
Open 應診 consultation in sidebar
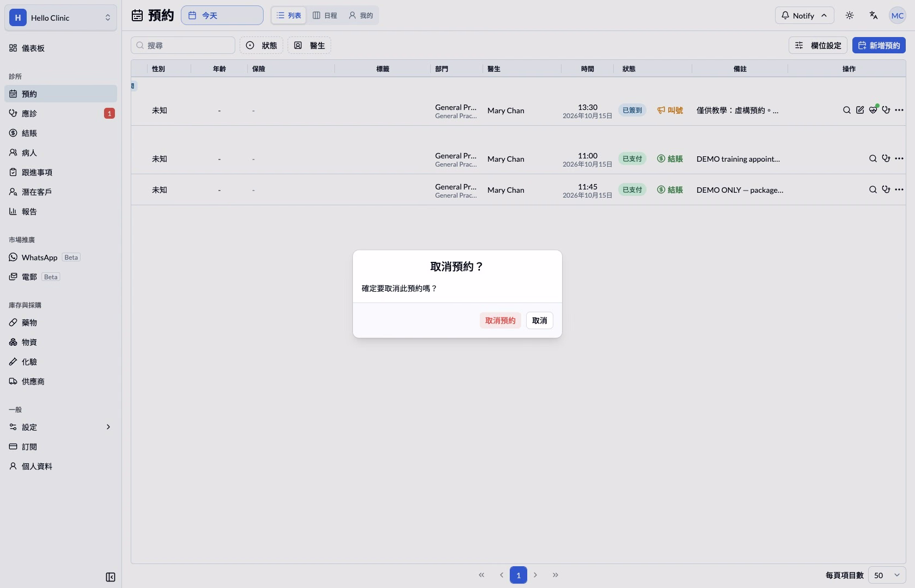[x=60, y=113]
